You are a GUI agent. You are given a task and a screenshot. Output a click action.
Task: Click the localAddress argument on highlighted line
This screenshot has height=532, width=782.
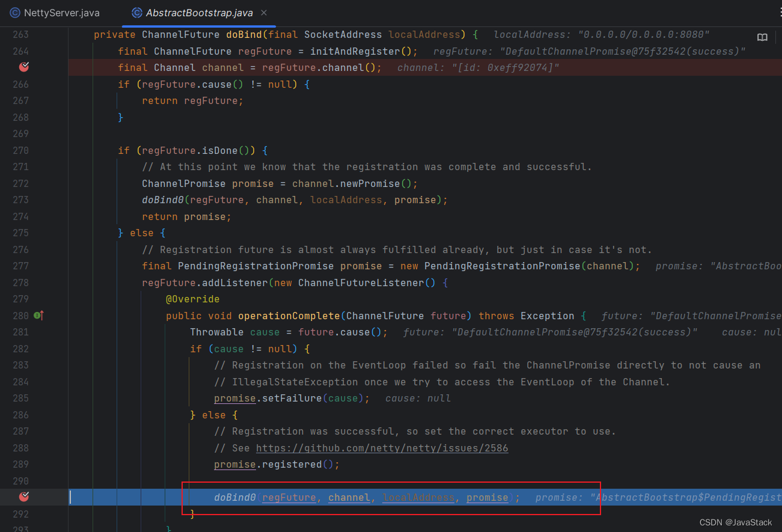[418, 498]
